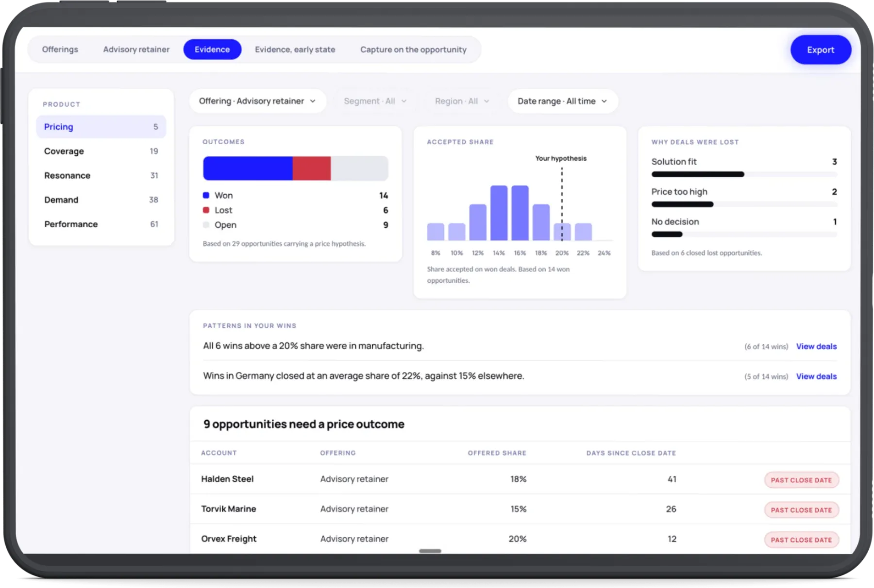
Task: Click the Price too high reason bar
Action: [744, 204]
